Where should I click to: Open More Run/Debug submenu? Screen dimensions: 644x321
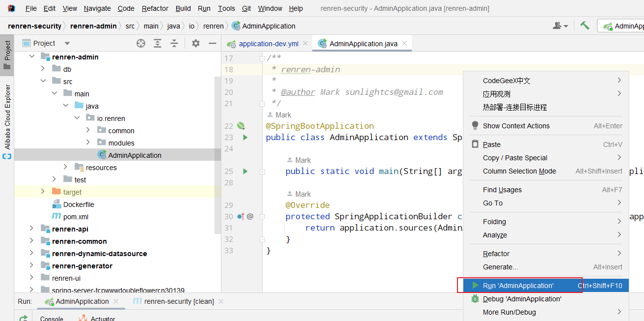546,312
